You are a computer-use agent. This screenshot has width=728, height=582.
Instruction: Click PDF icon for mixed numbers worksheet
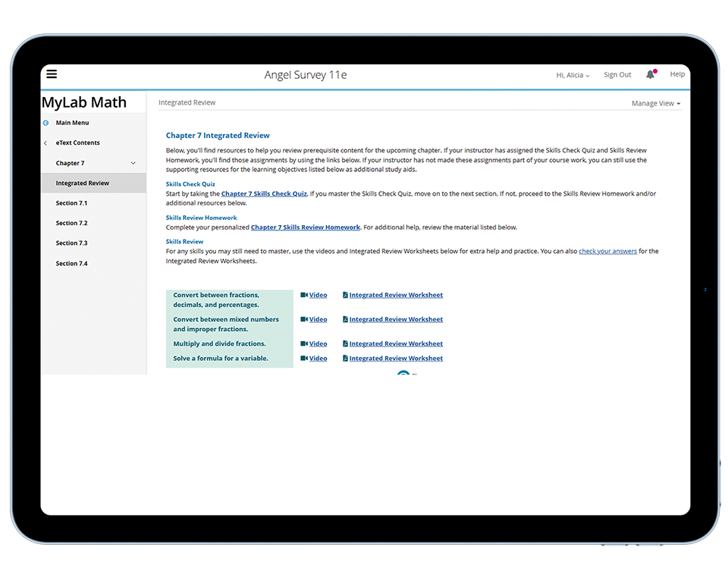tap(345, 320)
